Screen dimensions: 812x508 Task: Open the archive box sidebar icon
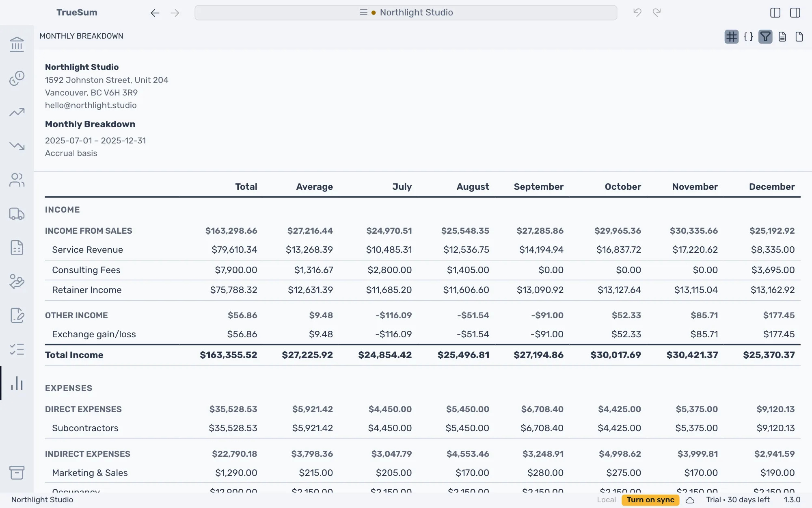[x=17, y=473]
